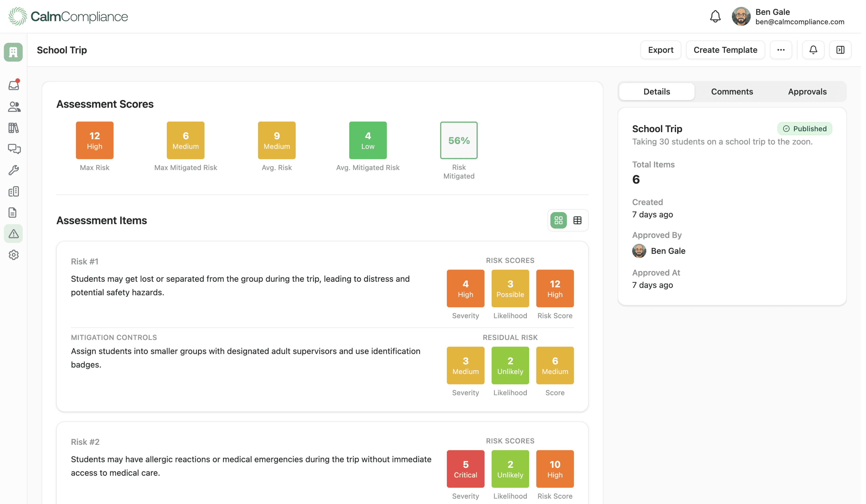Collapse the details panel using the sidebar toggle icon
This screenshot has width=866, height=504.
click(x=841, y=50)
